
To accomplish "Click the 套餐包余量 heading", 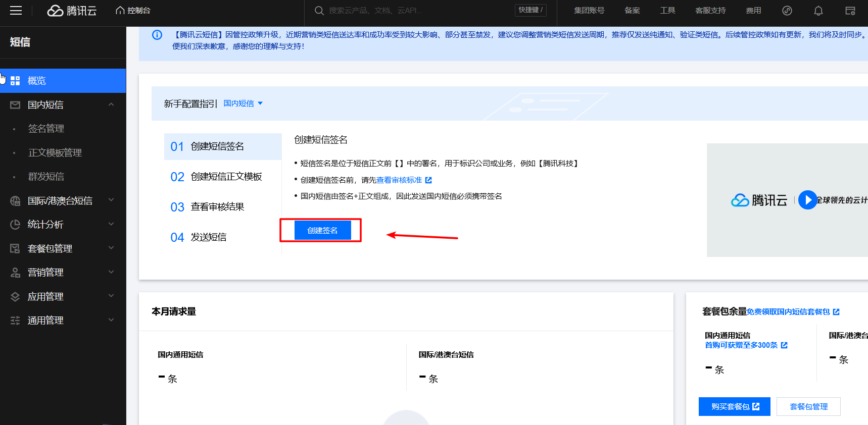I will tap(725, 311).
